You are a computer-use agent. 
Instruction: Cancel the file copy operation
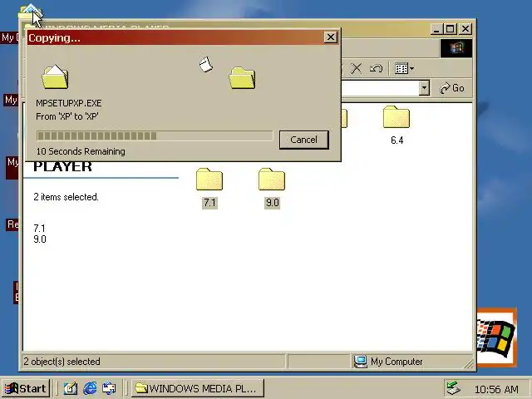[303, 140]
